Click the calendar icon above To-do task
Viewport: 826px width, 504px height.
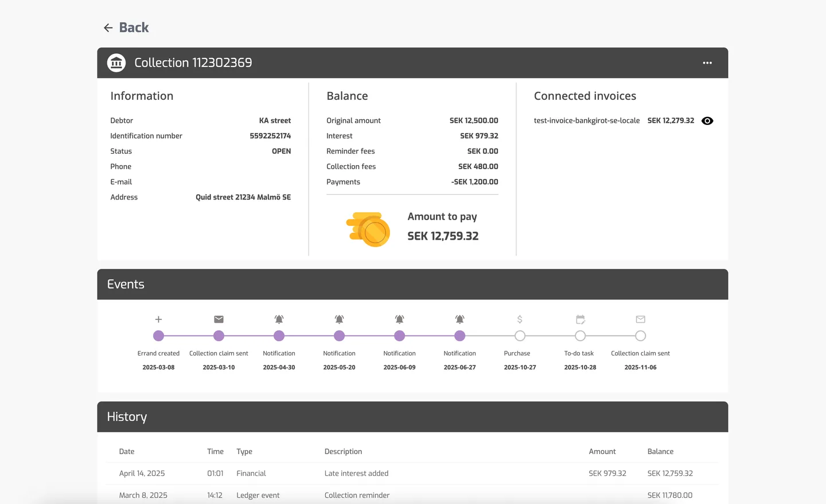[x=580, y=319]
